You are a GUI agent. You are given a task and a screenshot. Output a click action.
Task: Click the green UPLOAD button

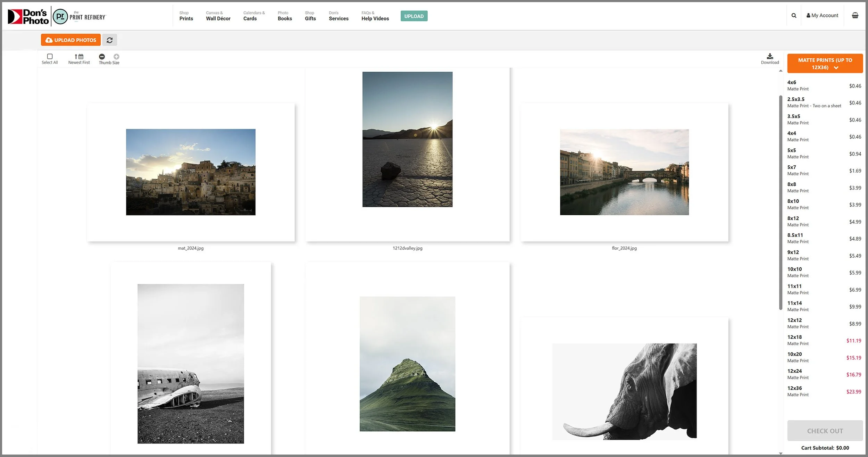tap(414, 16)
